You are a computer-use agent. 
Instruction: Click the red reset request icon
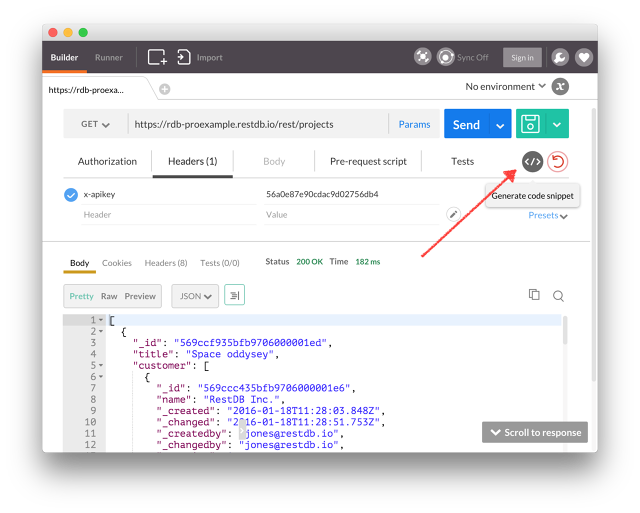(x=558, y=162)
